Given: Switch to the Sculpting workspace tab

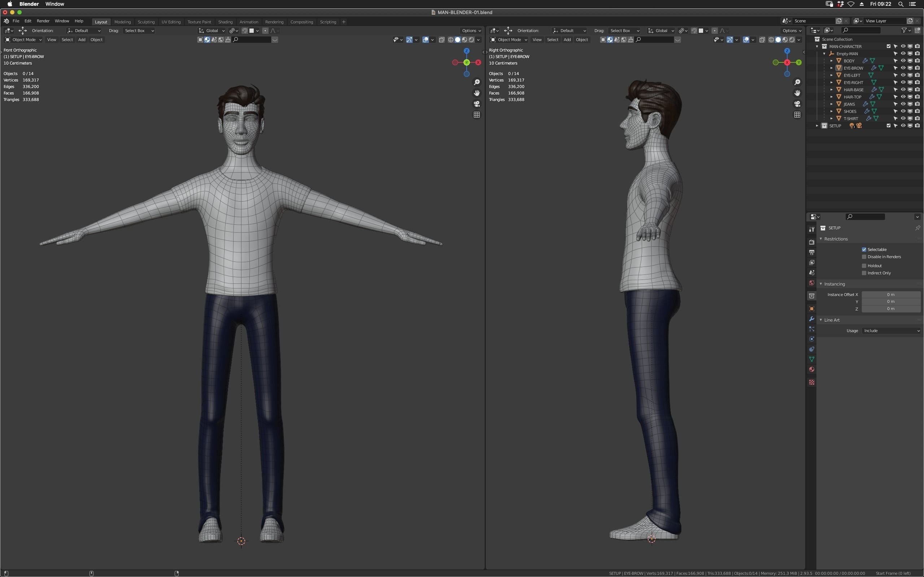Looking at the screenshot, I should click(146, 22).
